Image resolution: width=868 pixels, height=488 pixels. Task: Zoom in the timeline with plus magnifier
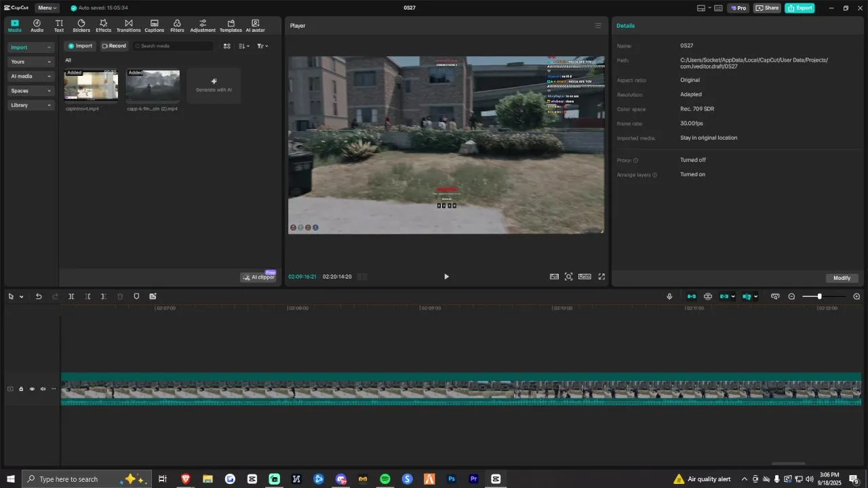pos(856,297)
